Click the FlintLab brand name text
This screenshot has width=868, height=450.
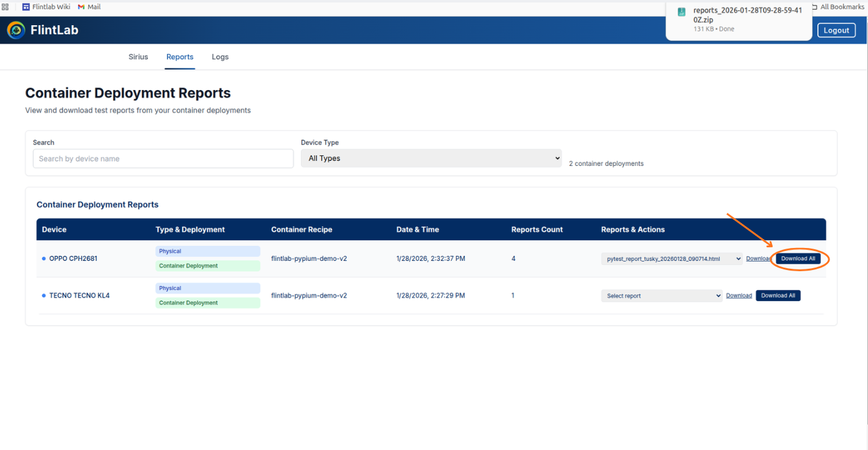(54, 30)
